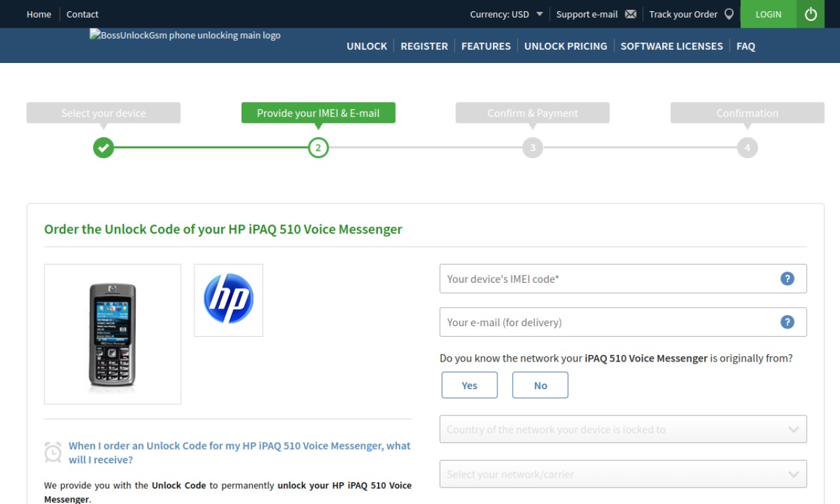Click the step 2 circle indicator
Viewport: 840px width, 504px height.
(318, 148)
